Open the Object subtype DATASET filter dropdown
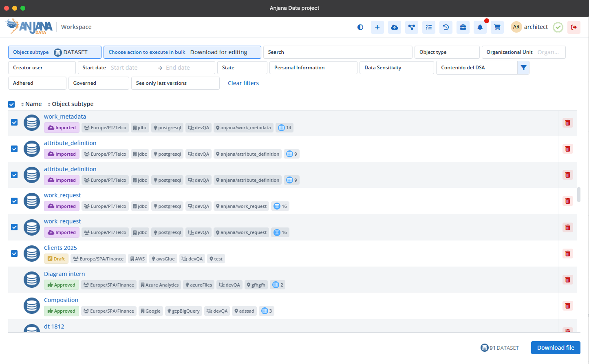The image size is (589, 364). [55, 52]
